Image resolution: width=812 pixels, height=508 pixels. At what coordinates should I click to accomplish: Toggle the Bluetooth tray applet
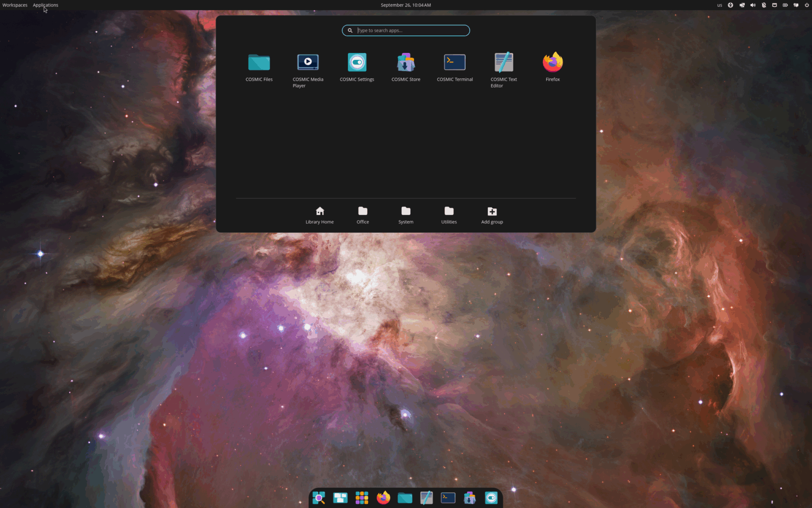[x=764, y=5]
